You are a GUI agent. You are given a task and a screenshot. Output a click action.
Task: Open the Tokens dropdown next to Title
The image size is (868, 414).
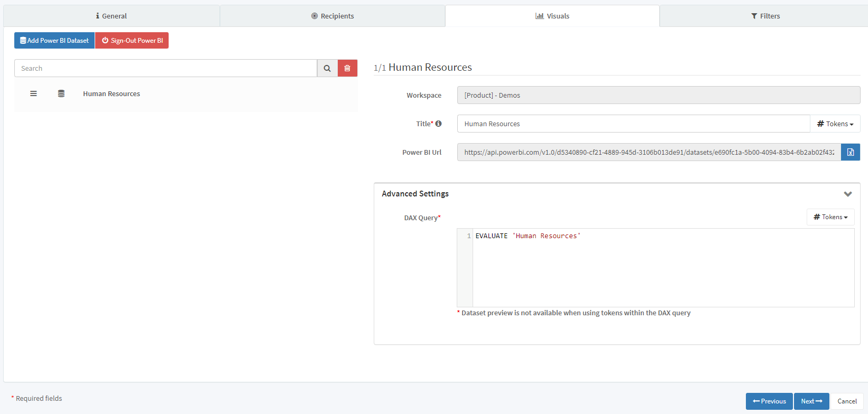[835, 124]
